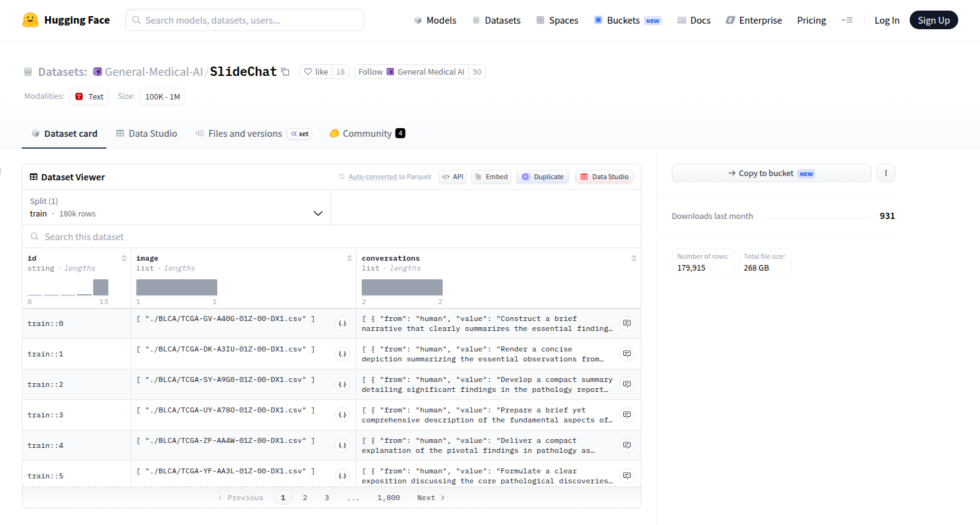980x525 pixels.
Task: Open conversation view for train::0 row
Action: click(x=627, y=323)
